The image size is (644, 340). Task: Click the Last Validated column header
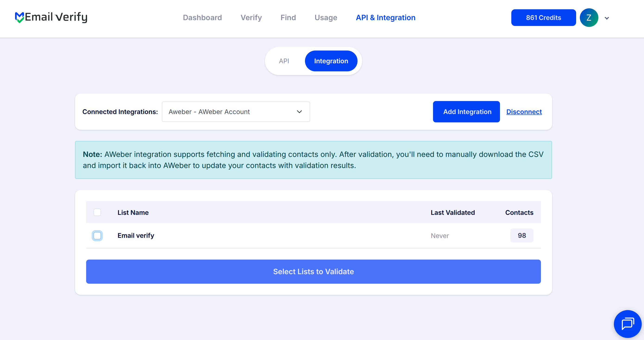pyautogui.click(x=452, y=212)
